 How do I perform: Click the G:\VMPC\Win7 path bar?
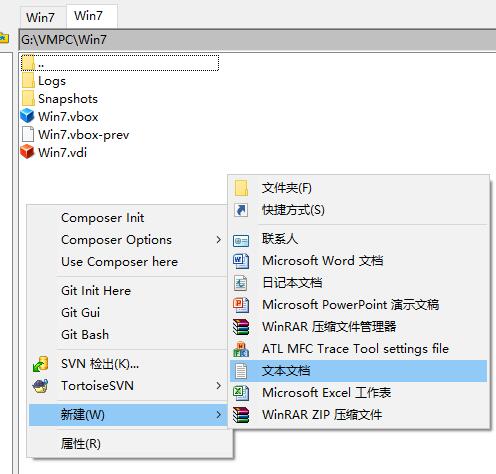[x=257, y=40]
